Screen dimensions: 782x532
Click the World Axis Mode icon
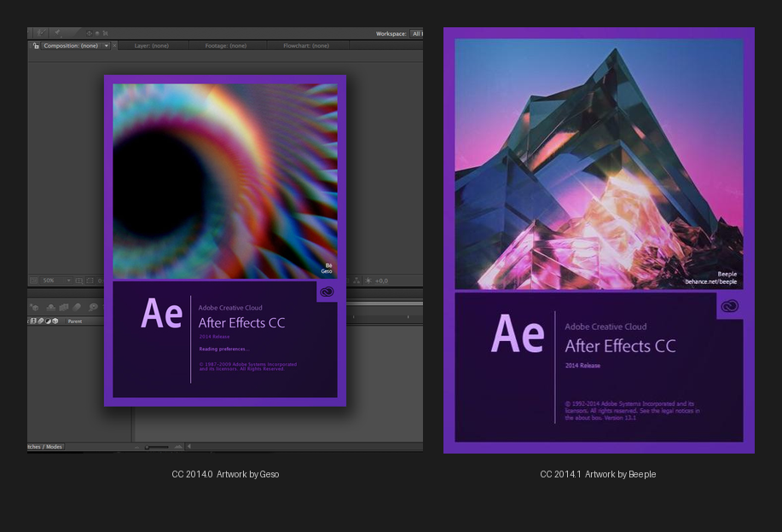pyautogui.click(x=97, y=33)
